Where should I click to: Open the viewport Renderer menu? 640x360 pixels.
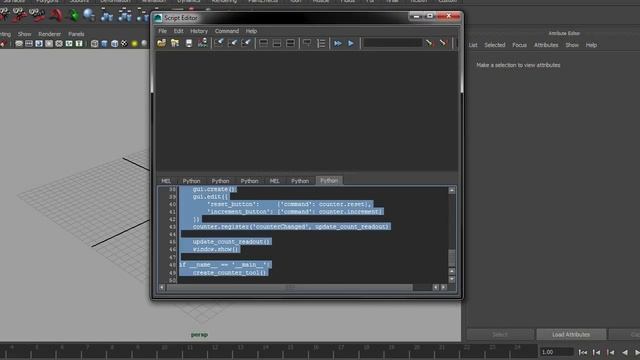[x=49, y=34]
